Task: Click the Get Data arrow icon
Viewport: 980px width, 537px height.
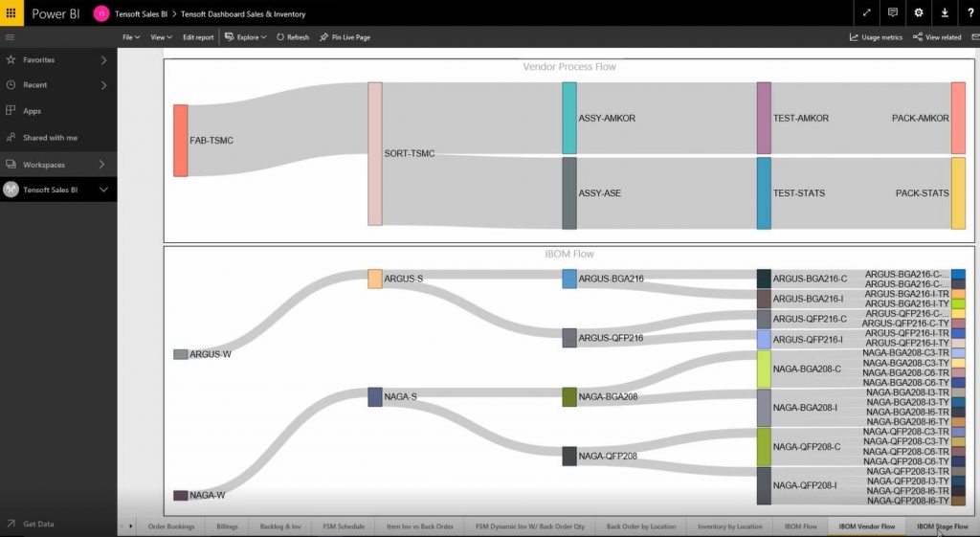Action: [11, 524]
